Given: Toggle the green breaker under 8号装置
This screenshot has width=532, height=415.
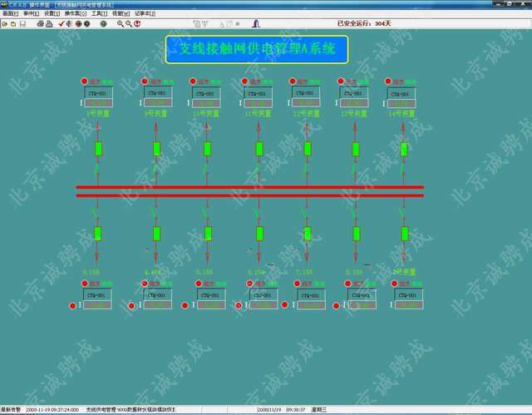Looking at the screenshot, I should [98, 149].
